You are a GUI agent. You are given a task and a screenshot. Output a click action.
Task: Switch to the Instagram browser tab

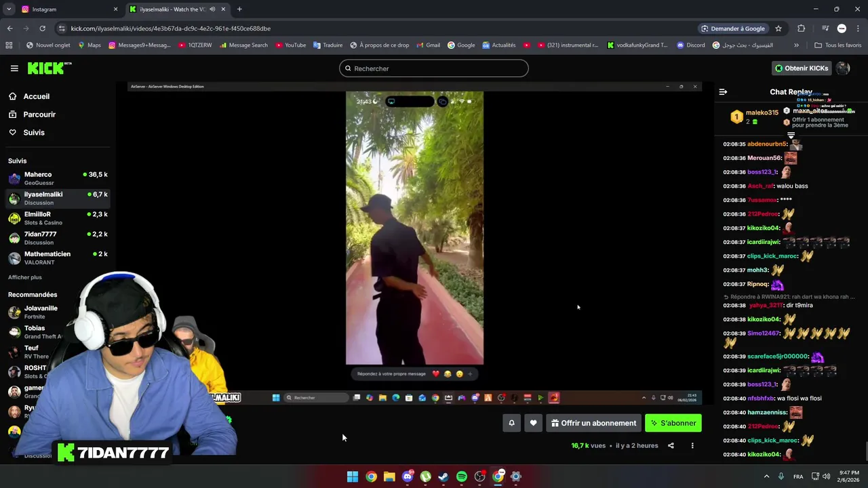click(x=68, y=9)
